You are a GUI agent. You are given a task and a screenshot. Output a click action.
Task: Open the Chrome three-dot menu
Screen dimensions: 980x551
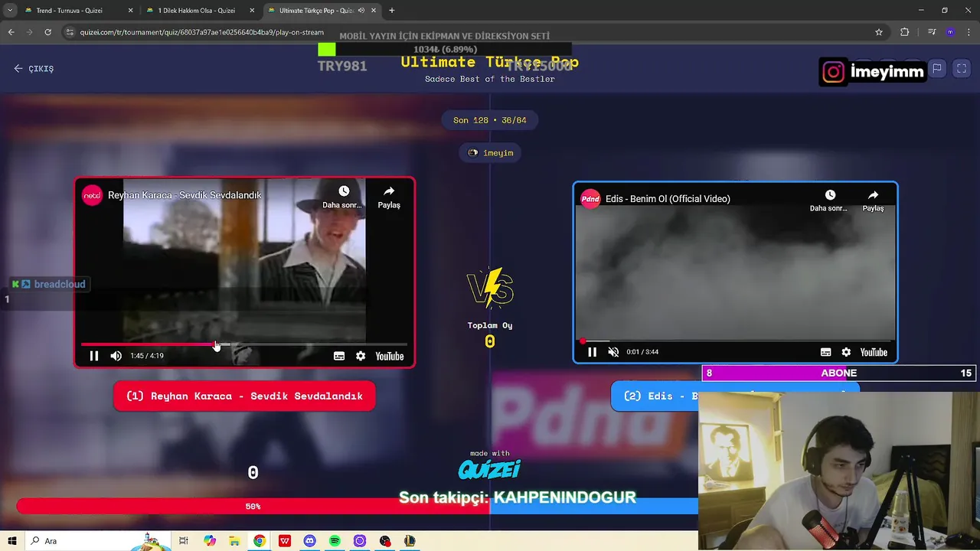pyautogui.click(x=968, y=32)
